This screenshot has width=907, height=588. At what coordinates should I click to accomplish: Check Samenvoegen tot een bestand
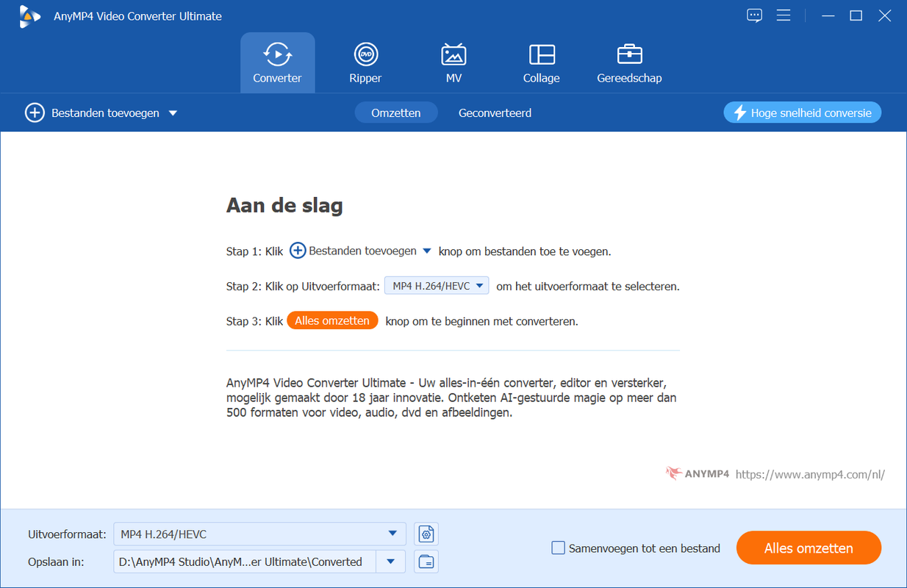tap(559, 548)
